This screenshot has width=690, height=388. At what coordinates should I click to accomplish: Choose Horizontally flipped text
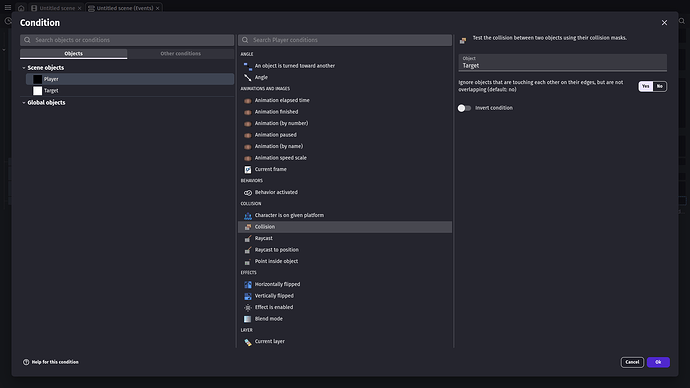[277, 284]
